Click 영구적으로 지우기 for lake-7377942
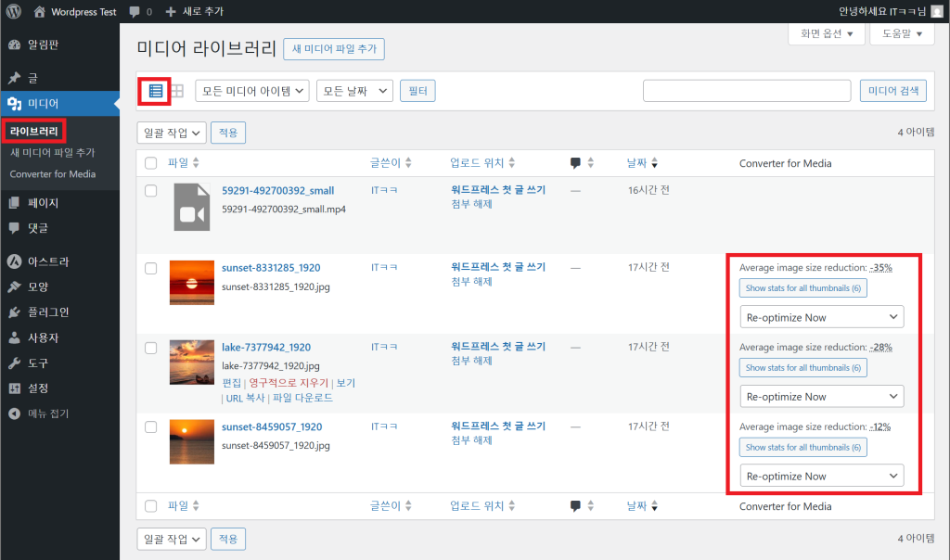This screenshot has width=950, height=560. [289, 383]
